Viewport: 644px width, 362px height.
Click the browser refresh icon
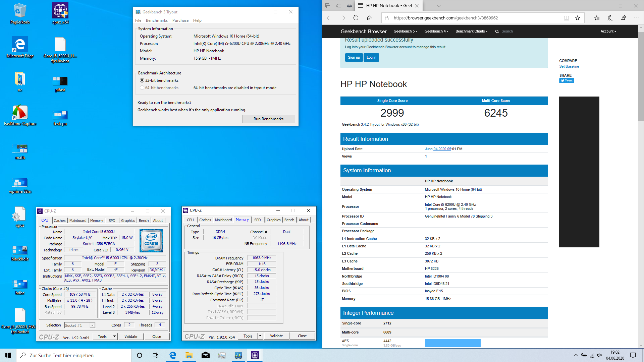click(356, 18)
